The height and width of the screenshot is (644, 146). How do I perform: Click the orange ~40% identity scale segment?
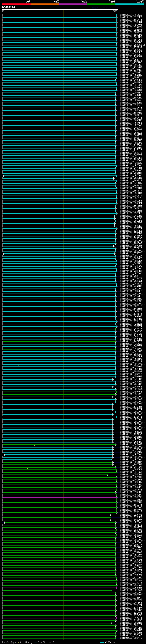(x=45, y=4)
